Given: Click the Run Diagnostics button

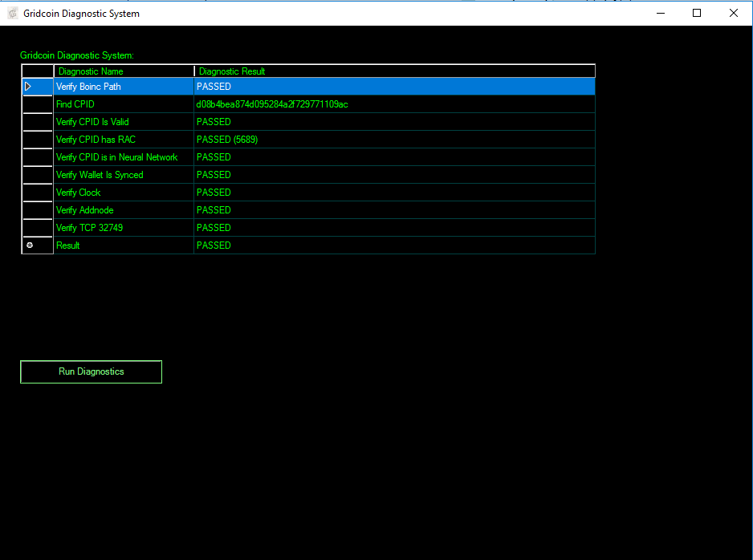Looking at the screenshot, I should pyautogui.click(x=91, y=372).
